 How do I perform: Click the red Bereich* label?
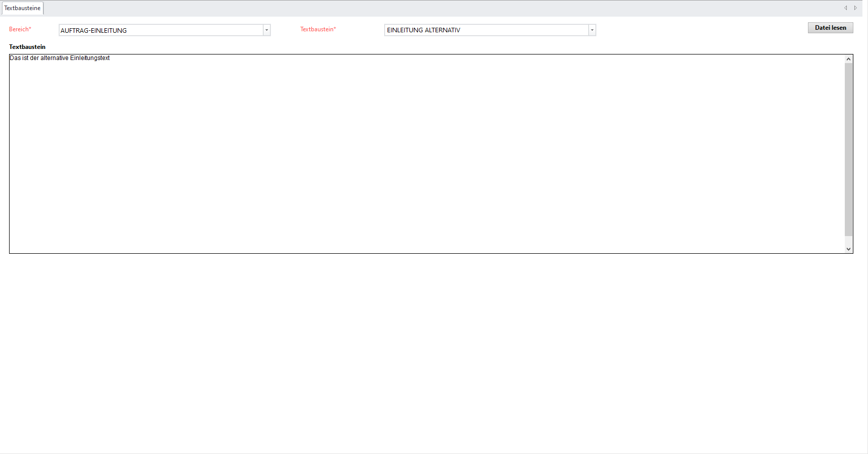[x=20, y=29]
